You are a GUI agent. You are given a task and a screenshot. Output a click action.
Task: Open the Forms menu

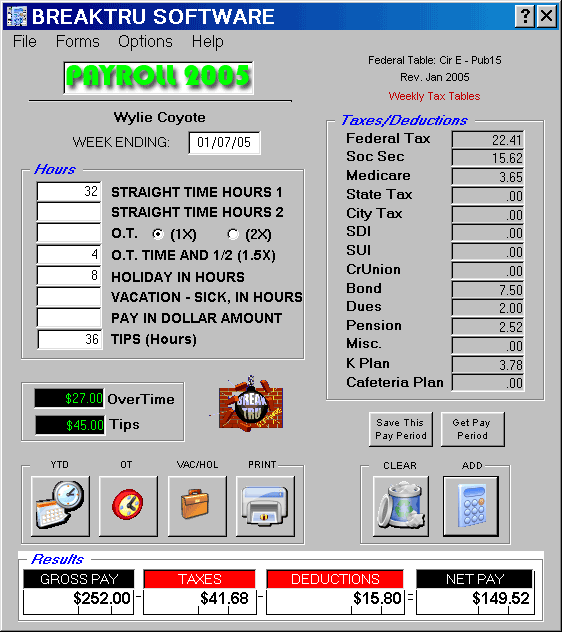pyautogui.click(x=77, y=42)
